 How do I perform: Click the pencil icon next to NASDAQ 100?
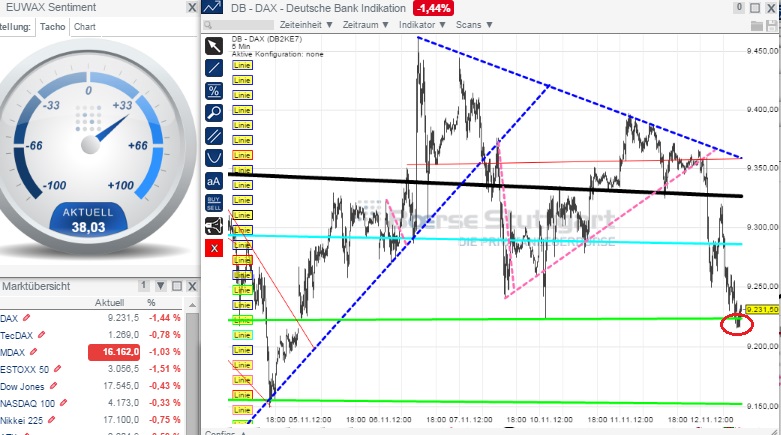click(63, 403)
